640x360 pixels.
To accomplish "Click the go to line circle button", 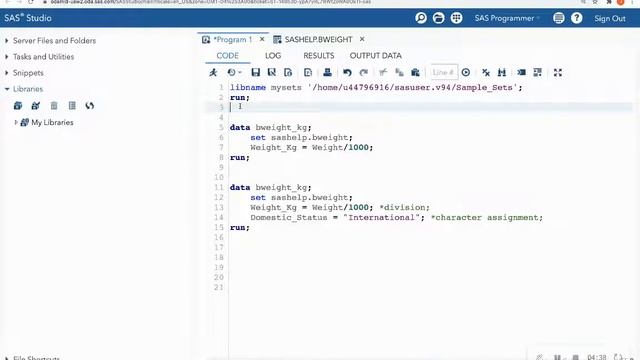I will 466,73.
